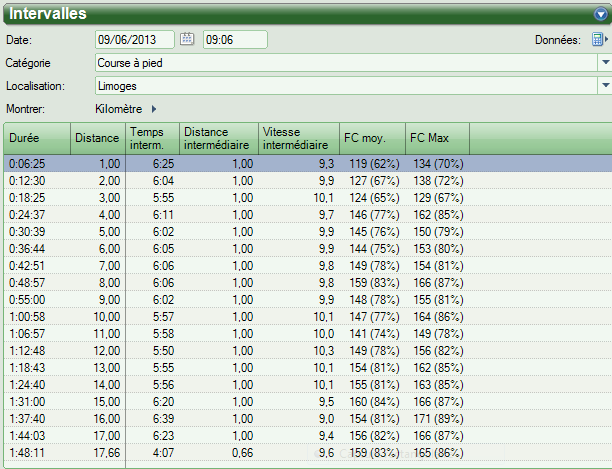612x469 pixels.
Task: Click the split time cell 4:07
Action: pos(163,453)
